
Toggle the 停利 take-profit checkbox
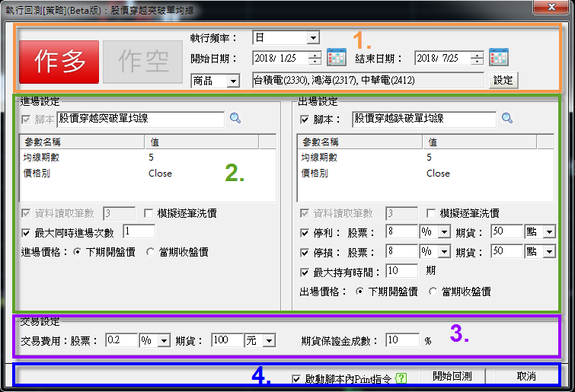pos(305,233)
